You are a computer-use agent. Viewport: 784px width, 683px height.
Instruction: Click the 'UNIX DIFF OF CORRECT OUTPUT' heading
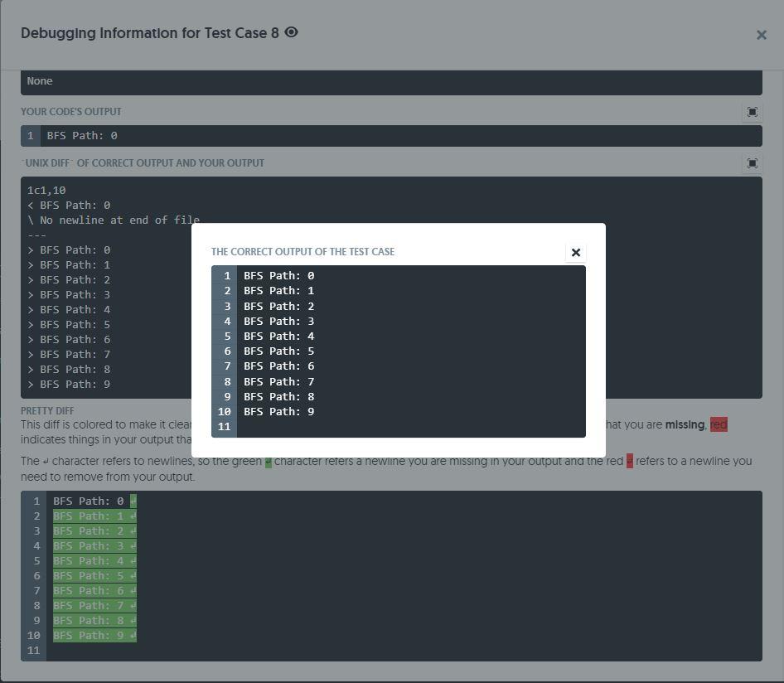coord(143,163)
